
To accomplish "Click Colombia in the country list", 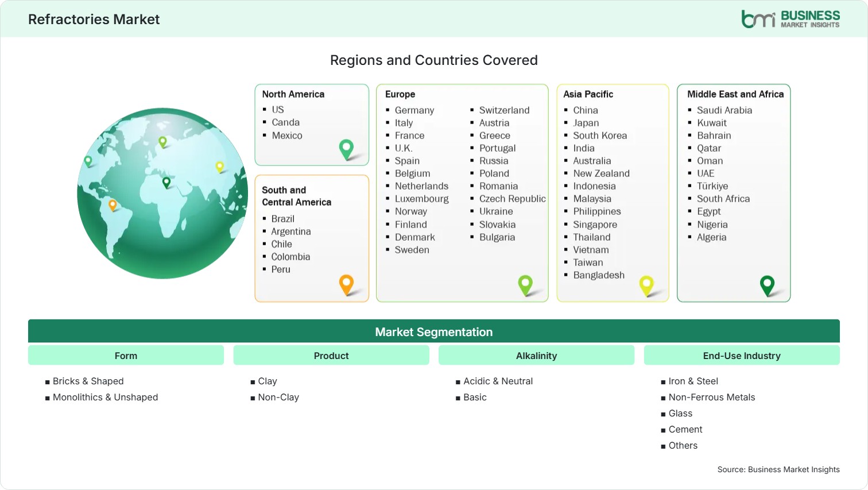I will [x=290, y=257].
